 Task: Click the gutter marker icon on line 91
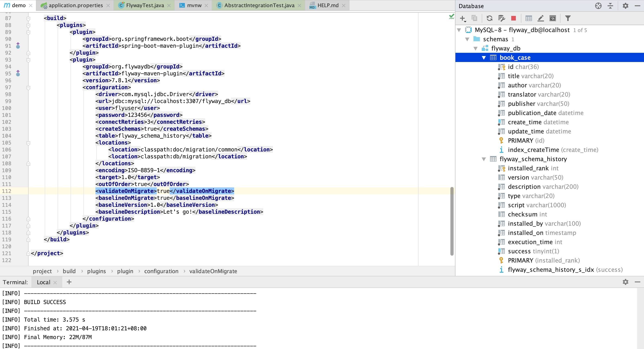pyautogui.click(x=18, y=46)
